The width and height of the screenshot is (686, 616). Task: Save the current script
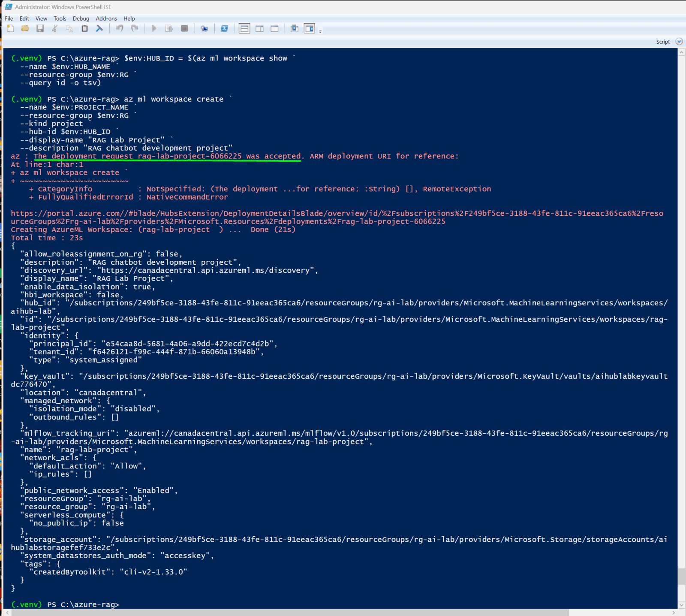pos(40,29)
